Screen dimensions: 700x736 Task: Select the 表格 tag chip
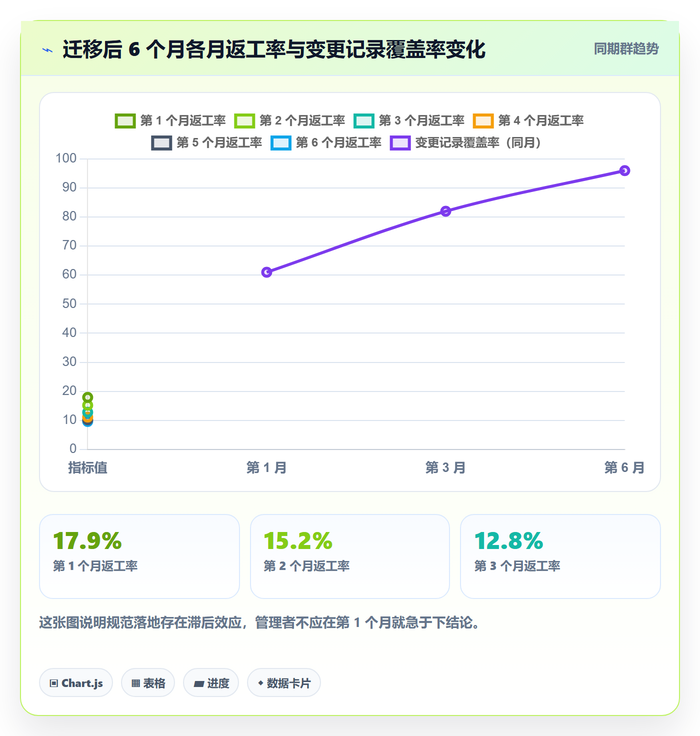point(148,683)
